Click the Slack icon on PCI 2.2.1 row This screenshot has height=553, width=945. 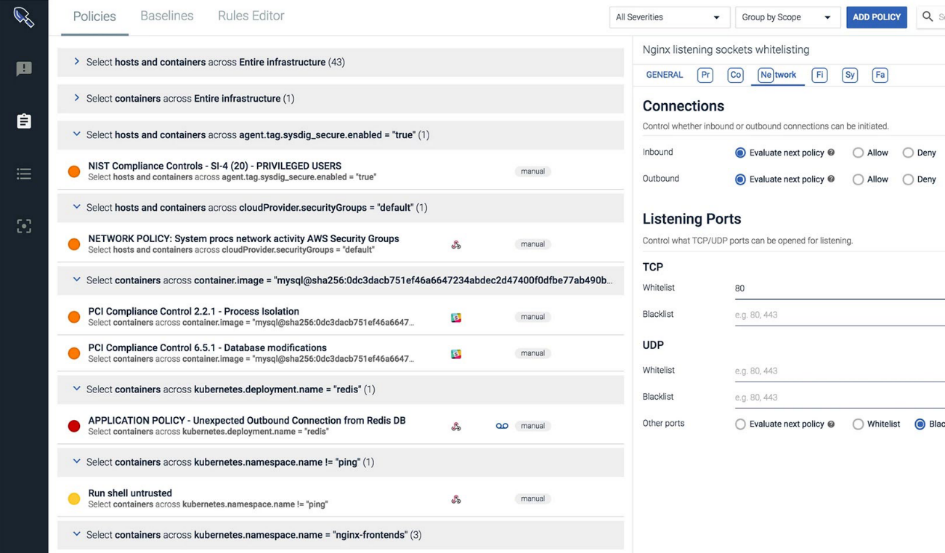[456, 317]
